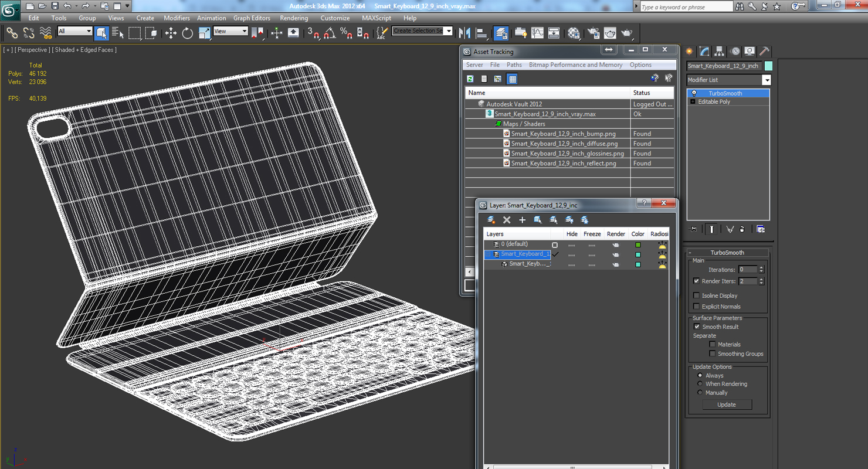
Task: Open the Hierarchy command panel tab
Action: pos(719,52)
